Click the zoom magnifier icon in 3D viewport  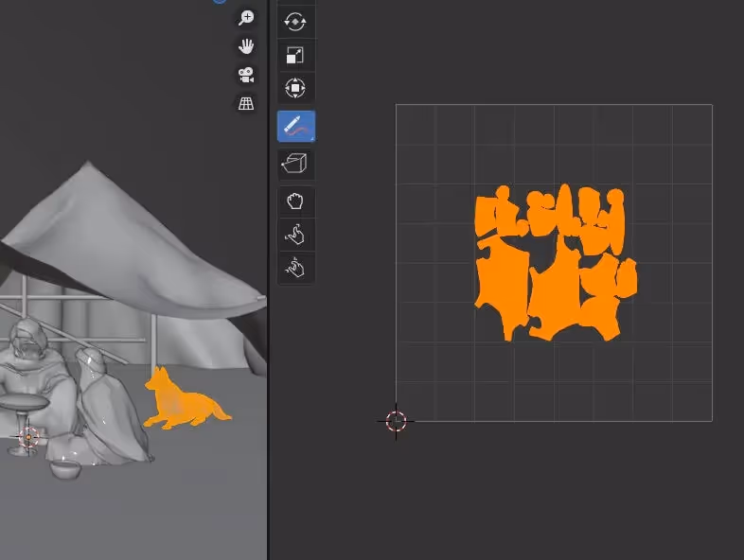click(246, 18)
